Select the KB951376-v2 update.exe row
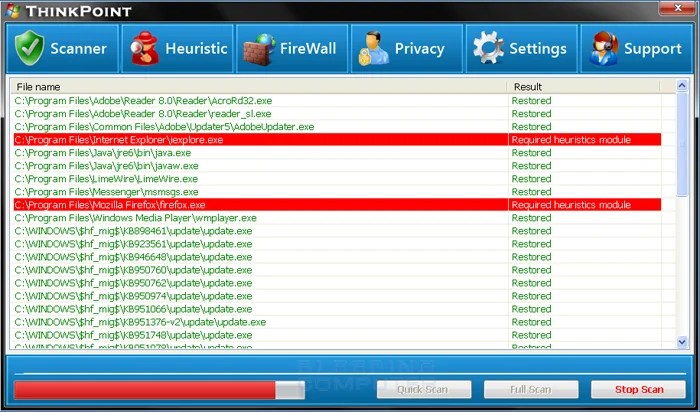Image resolution: width=700 pixels, height=412 pixels. click(x=337, y=322)
